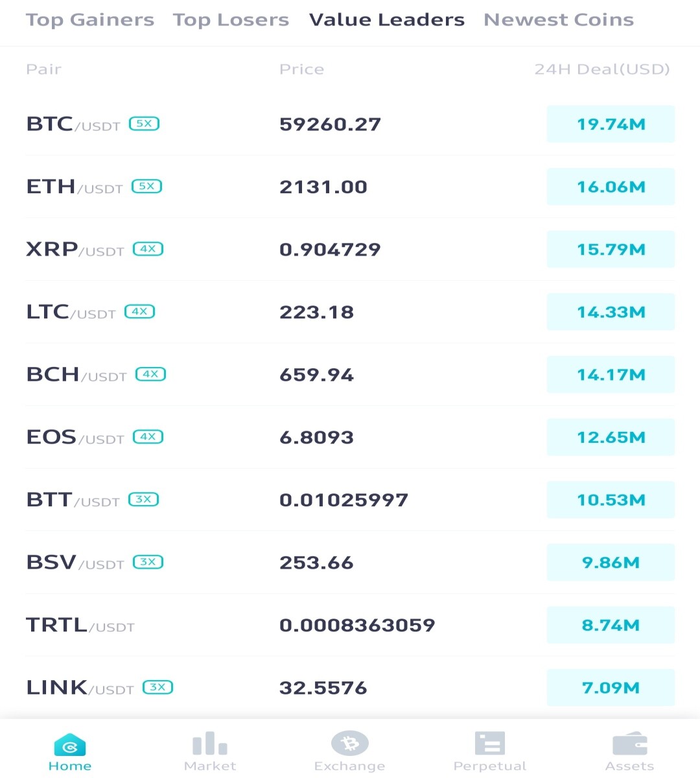Screen dimensions: 700x778
Task: Tap the 5X leverage badge beside BTC
Action: 145,123
